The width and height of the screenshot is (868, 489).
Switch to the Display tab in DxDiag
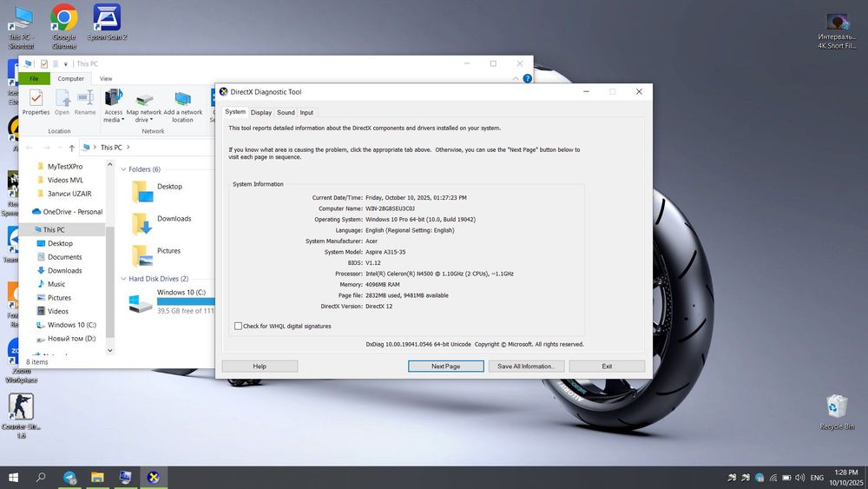260,112
